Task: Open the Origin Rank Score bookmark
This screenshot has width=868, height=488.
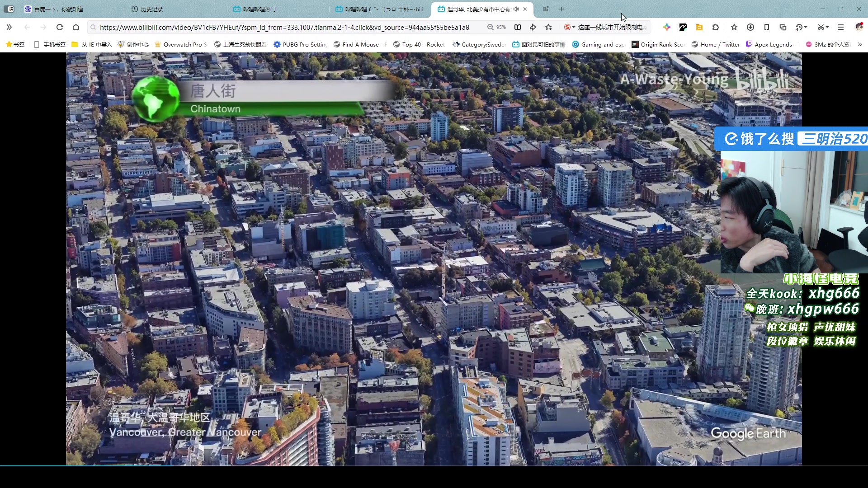Action: [658, 44]
